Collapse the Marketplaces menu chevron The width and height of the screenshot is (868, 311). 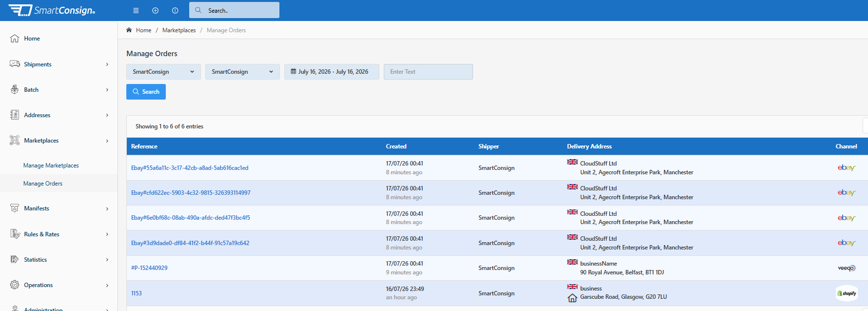[107, 141]
